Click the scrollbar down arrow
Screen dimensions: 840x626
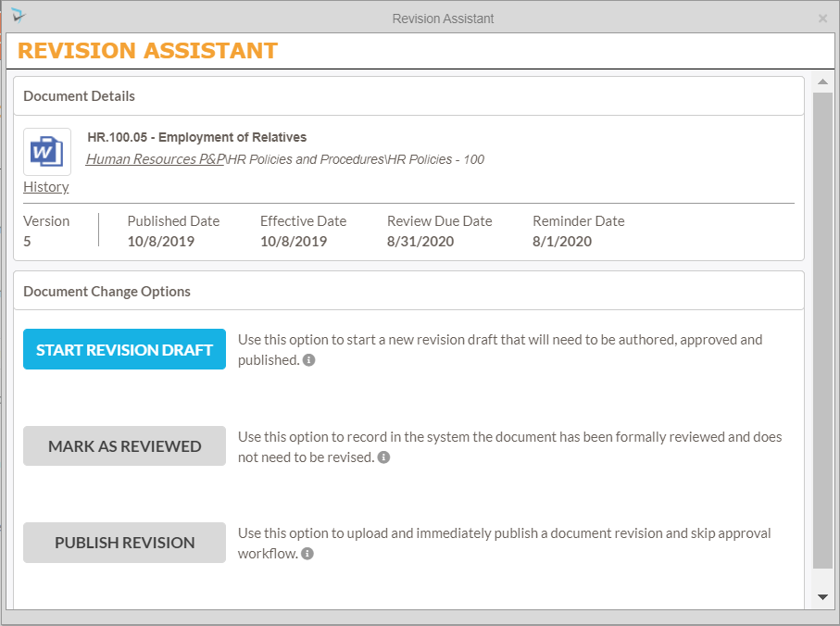(x=822, y=597)
